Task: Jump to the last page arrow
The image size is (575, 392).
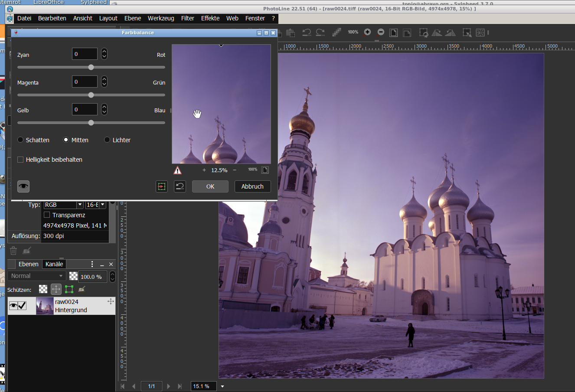Action: click(180, 386)
